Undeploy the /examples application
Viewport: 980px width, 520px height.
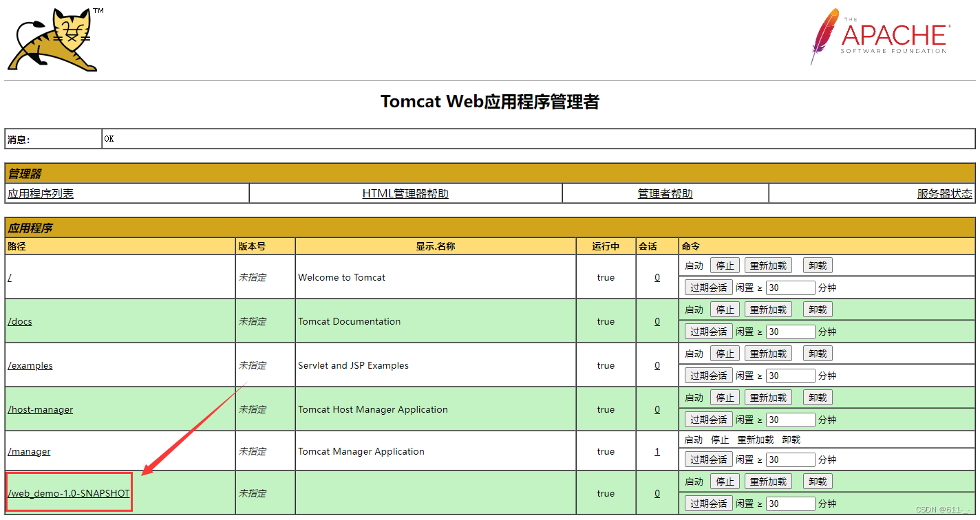pyautogui.click(x=818, y=354)
